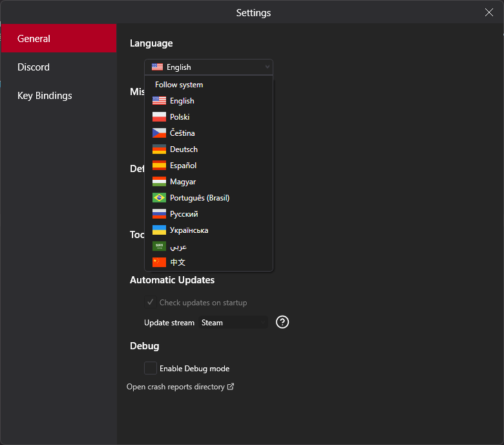Click the Brazilian flag icon
Viewport: 504px width, 445px height.
pyautogui.click(x=159, y=198)
